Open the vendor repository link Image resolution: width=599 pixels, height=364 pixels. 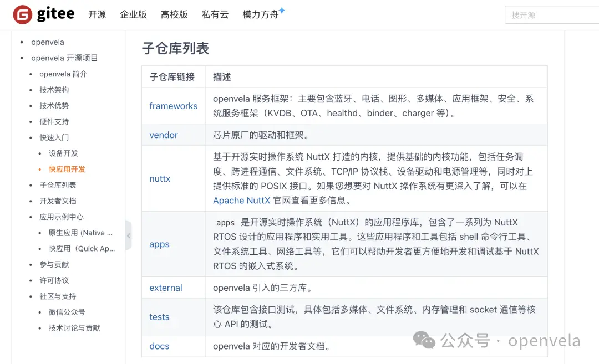[x=164, y=135]
